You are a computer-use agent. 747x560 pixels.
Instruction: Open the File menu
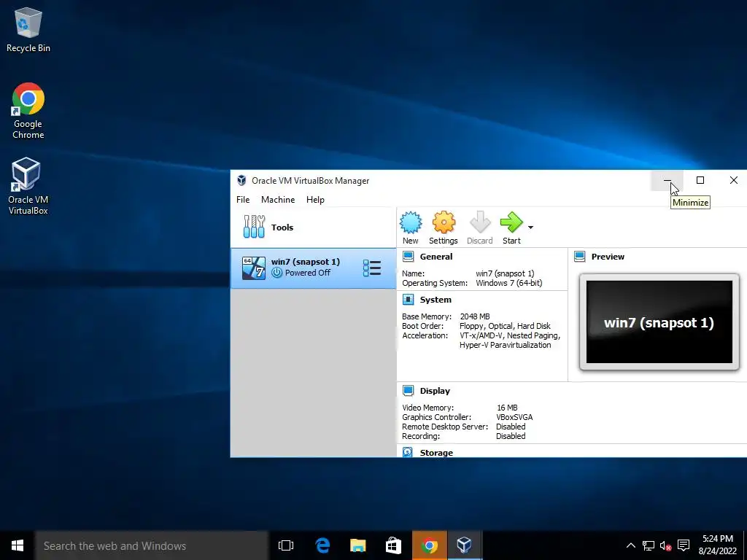point(243,200)
